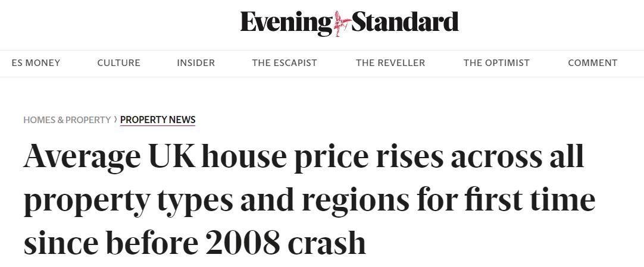Open The Reveller section

[x=390, y=63]
